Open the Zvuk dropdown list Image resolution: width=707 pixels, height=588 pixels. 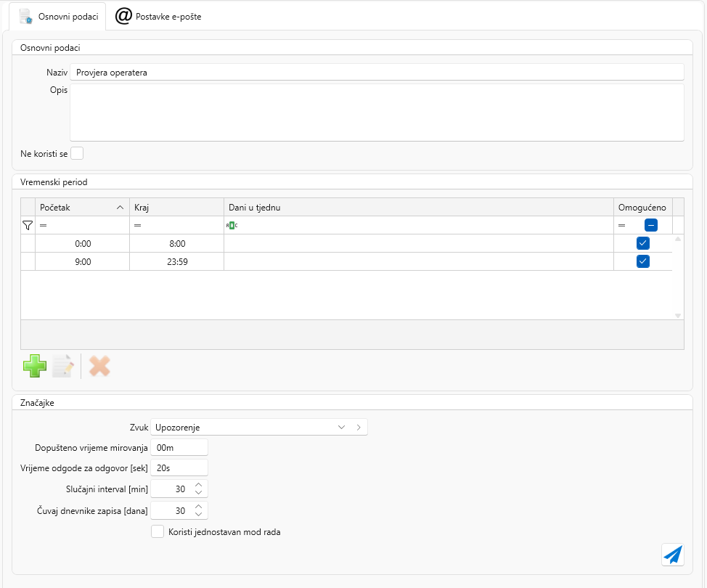tap(341, 428)
